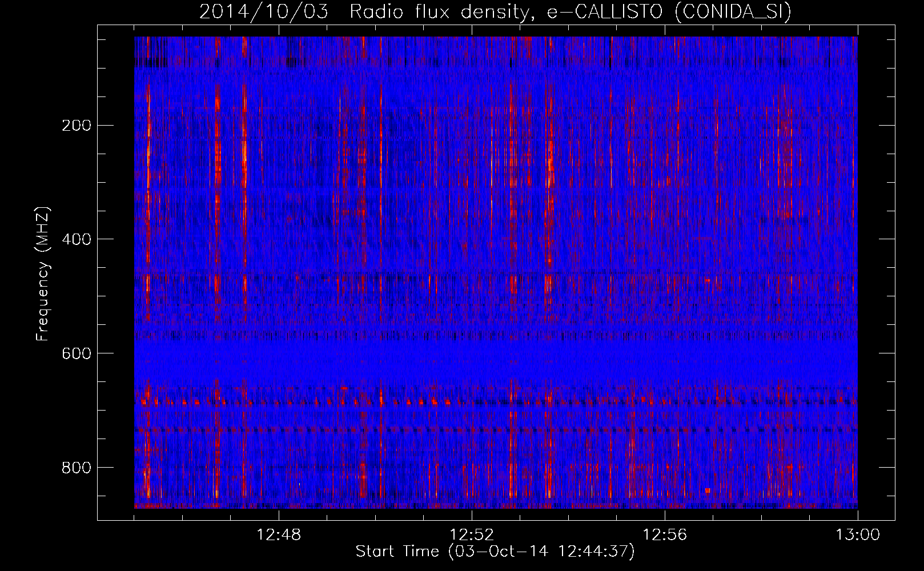Click the 12:52 time tick label
Image resolution: width=924 pixels, height=571 pixels.
pyautogui.click(x=472, y=535)
